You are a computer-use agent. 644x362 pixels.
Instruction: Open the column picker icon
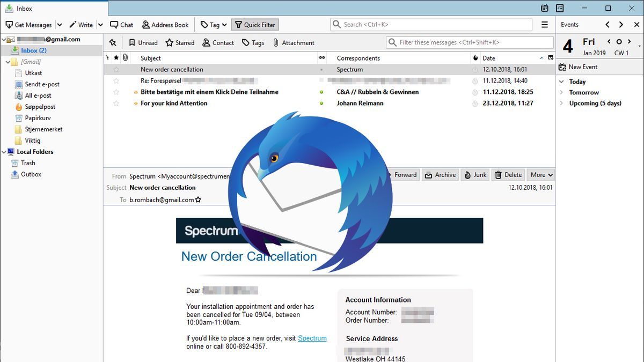[x=551, y=58]
